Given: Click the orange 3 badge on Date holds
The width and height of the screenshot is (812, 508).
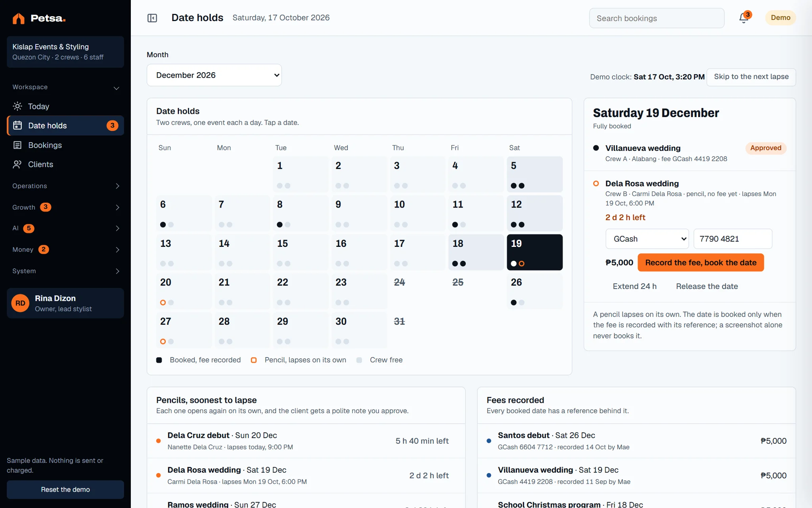Looking at the screenshot, I should 112,125.
